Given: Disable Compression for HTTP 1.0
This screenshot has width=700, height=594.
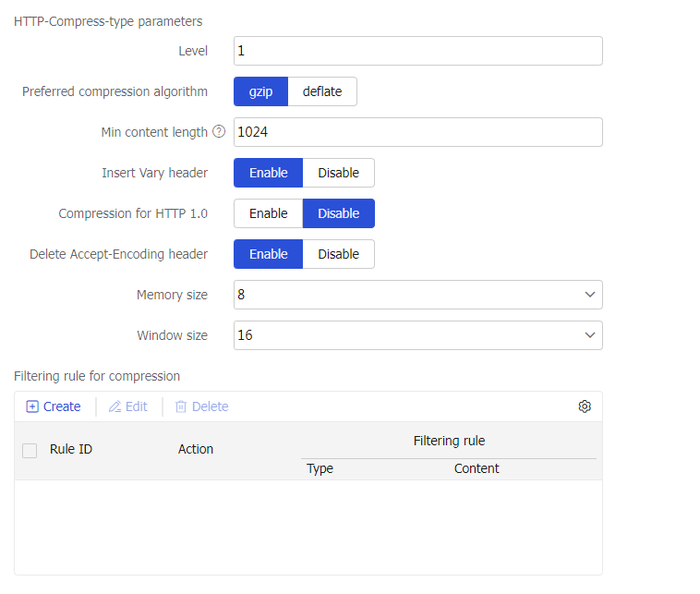Looking at the screenshot, I should [338, 213].
